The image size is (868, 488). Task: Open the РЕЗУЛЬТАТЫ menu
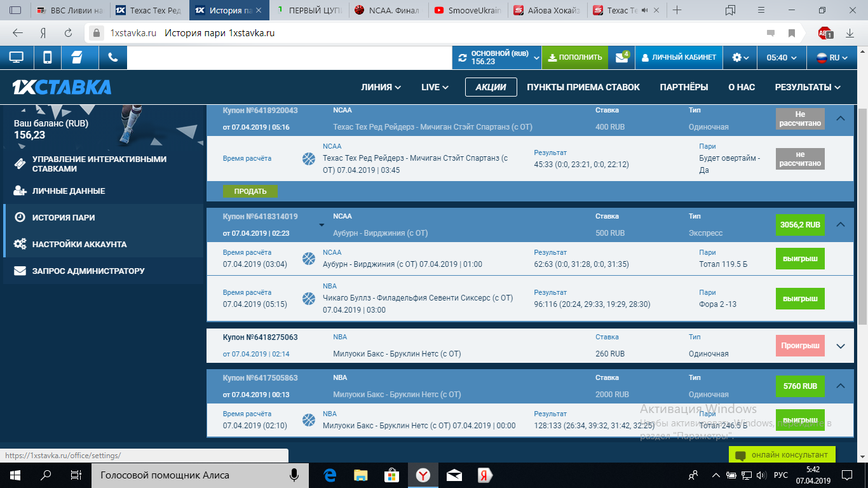coord(808,87)
